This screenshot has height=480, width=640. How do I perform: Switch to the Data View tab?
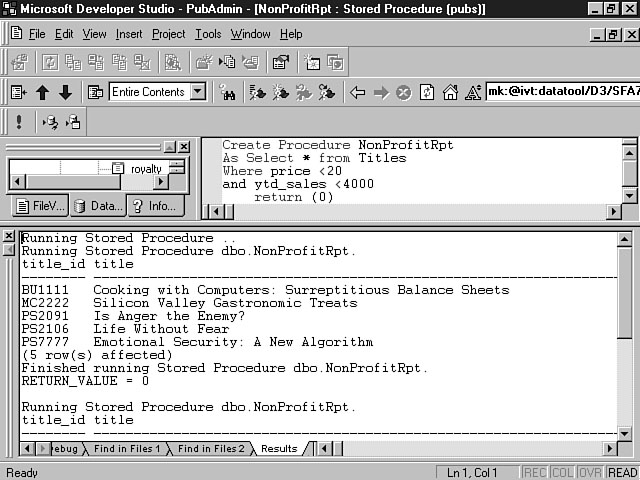[x=97, y=206]
